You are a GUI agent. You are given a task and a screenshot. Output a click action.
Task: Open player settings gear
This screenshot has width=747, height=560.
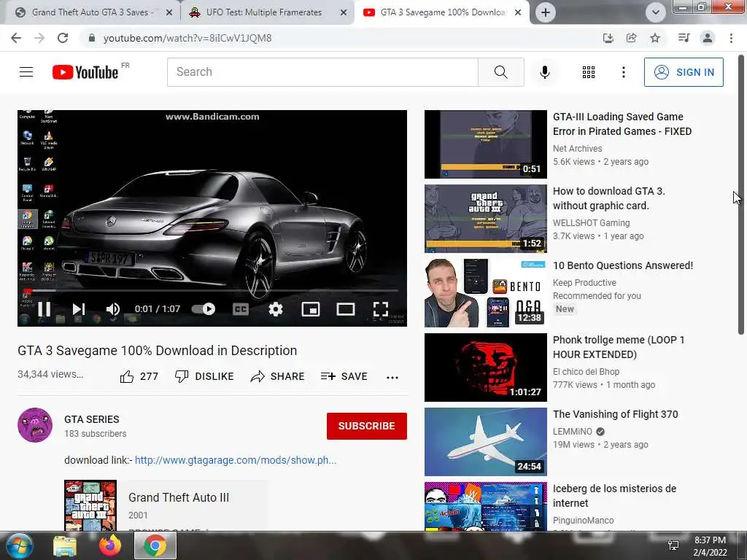(x=275, y=309)
